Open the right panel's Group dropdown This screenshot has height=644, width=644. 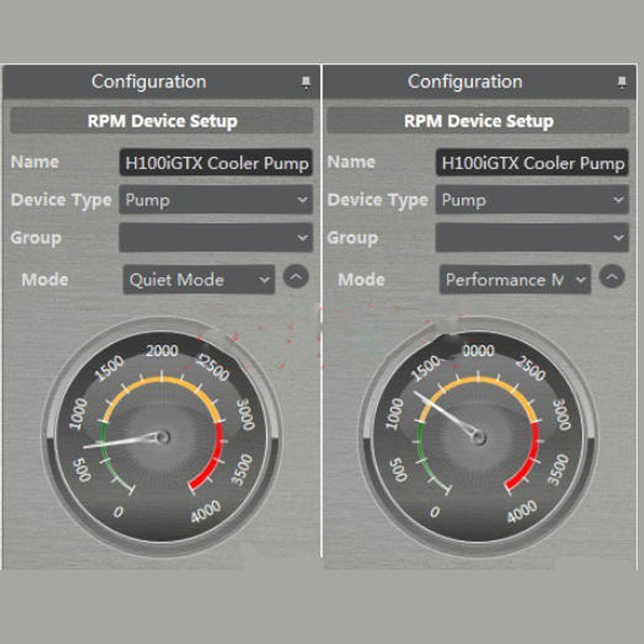532,238
